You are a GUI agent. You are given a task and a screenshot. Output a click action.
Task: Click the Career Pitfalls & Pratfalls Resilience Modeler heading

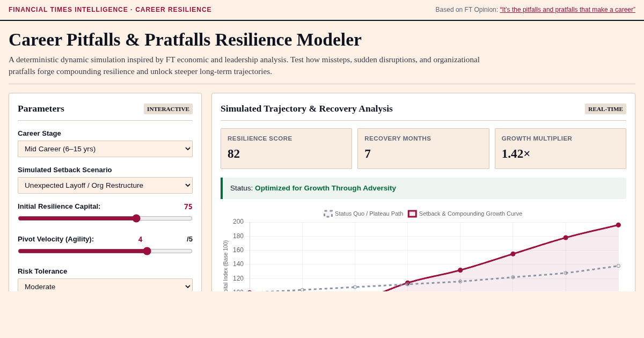point(185,40)
